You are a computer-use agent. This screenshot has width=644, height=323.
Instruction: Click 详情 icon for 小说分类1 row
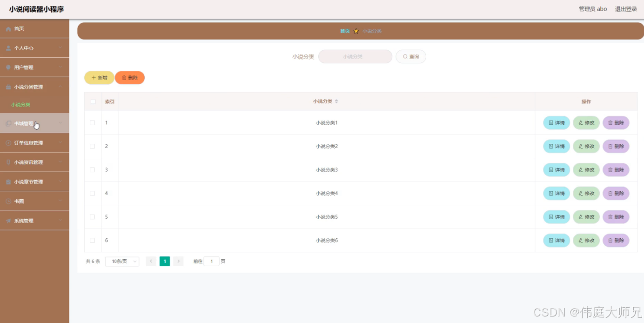click(551, 123)
